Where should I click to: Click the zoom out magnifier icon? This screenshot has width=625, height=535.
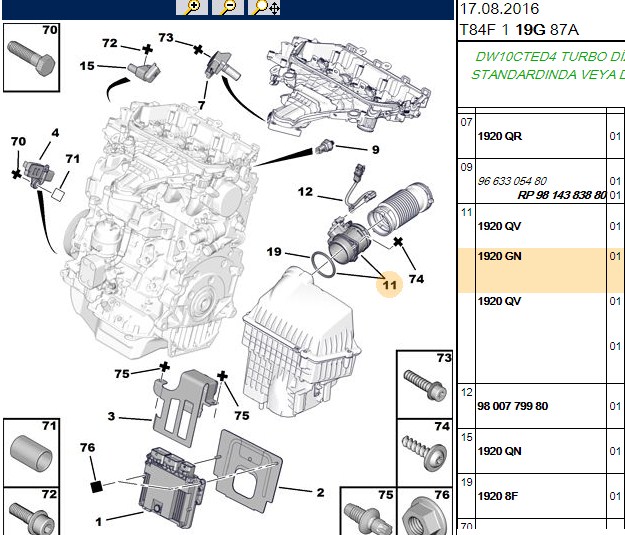(228, 7)
